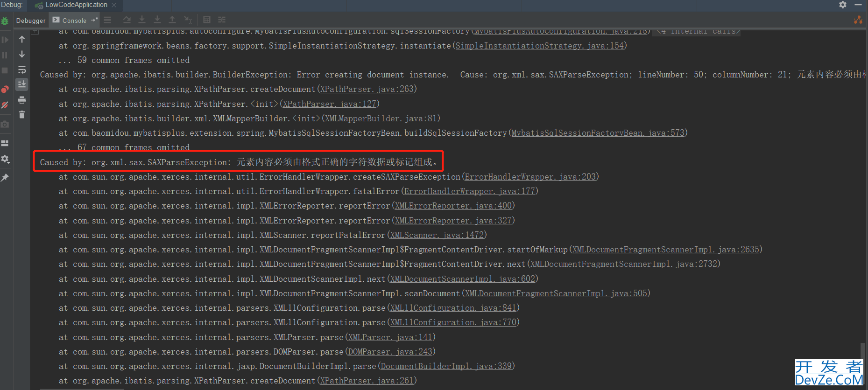Open the XML11Configuration.java:841 link
868x390 pixels.
(x=453, y=308)
